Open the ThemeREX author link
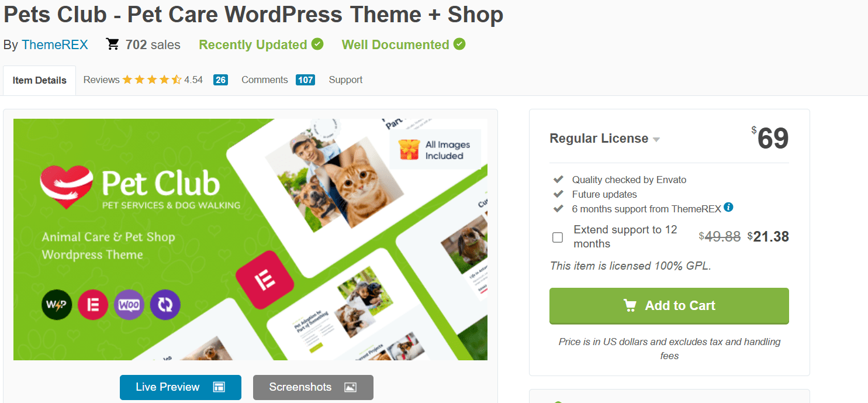Screen dimensions: 868x403 55,45
